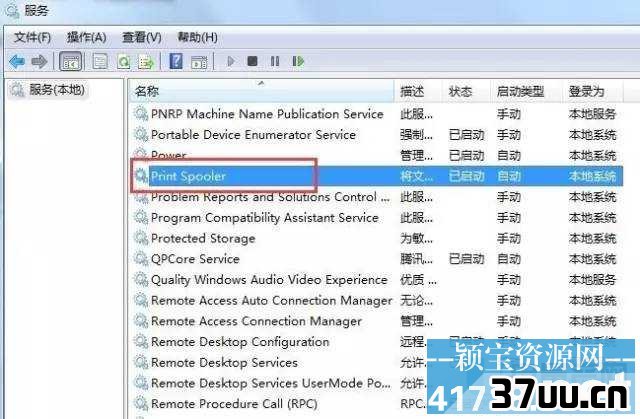Toggle the show/hide console tree icon

pyautogui.click(x=71, y=62)
